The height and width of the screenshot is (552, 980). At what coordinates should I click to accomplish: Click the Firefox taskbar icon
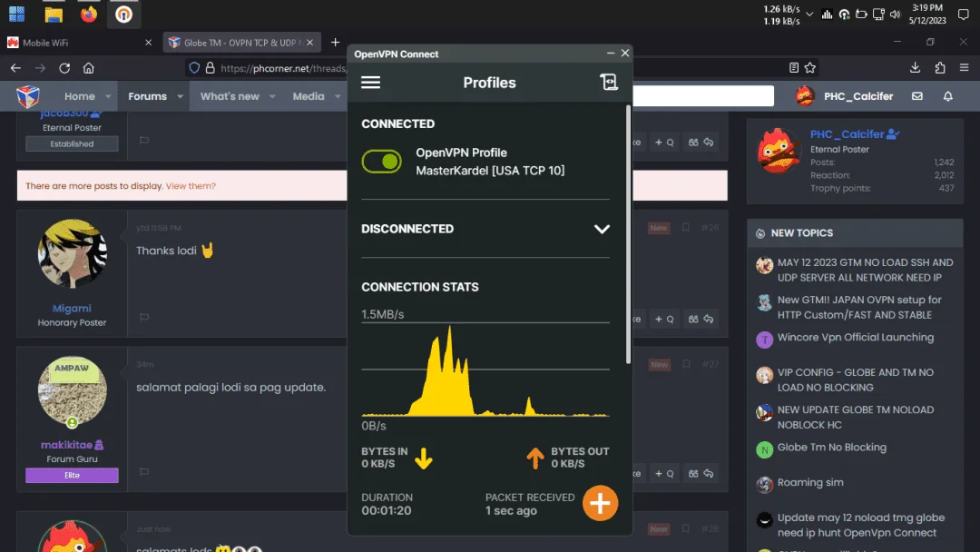tap(89, 14)
